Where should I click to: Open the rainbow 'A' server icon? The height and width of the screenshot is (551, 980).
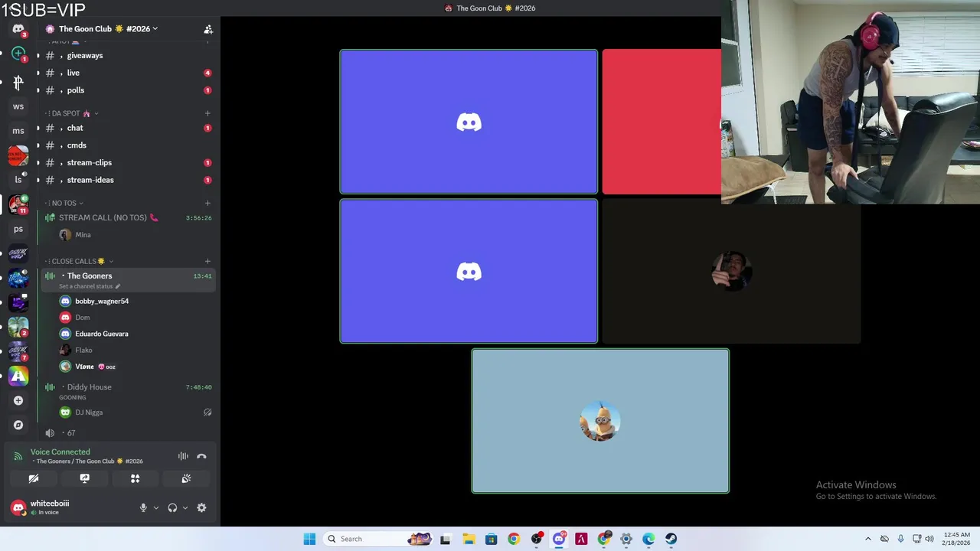pyautogui.click(x=18, y=376)
